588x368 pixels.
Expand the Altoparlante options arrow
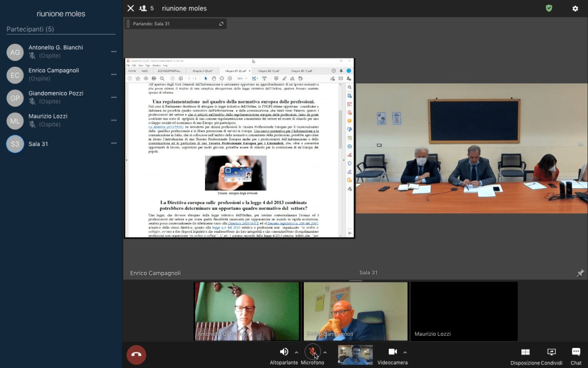tap(296, 352)
